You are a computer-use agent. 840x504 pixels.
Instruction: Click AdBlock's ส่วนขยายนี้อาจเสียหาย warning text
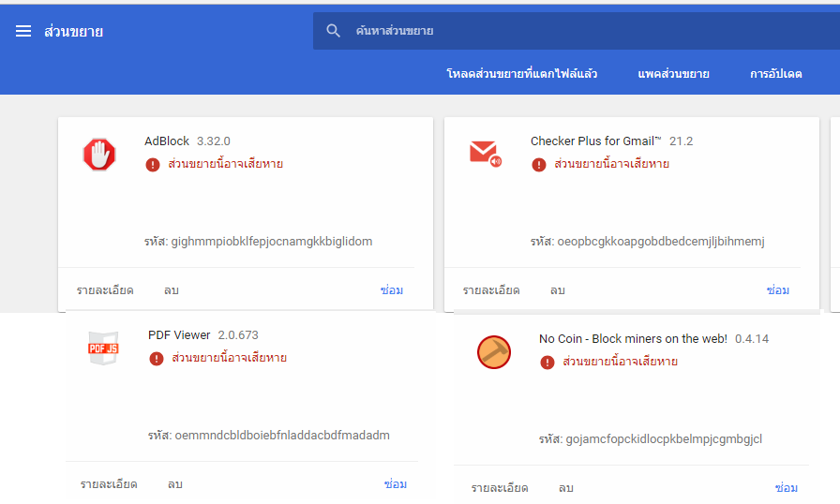(x=226, y=164)
